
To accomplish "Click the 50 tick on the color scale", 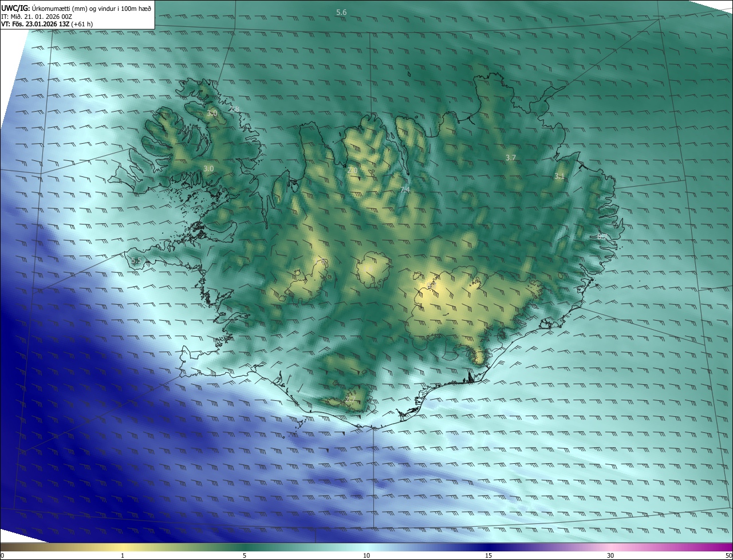I will point(728,555).
